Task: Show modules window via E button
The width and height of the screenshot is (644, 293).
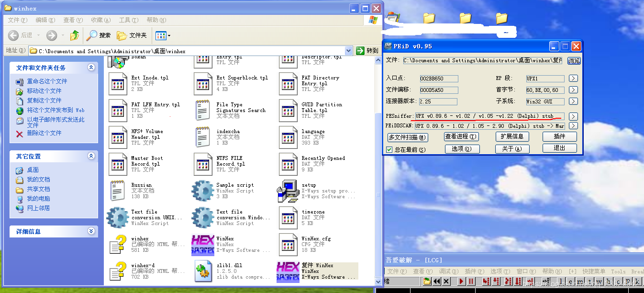Action: point(570,281)
